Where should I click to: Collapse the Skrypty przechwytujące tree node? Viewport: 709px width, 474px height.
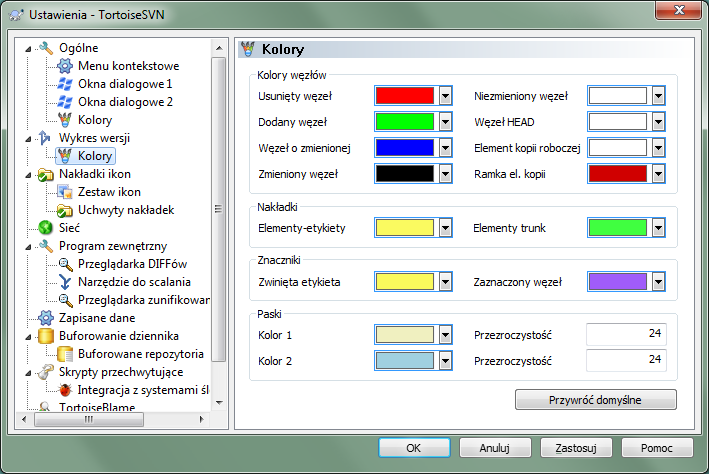(x=28, y=373)
